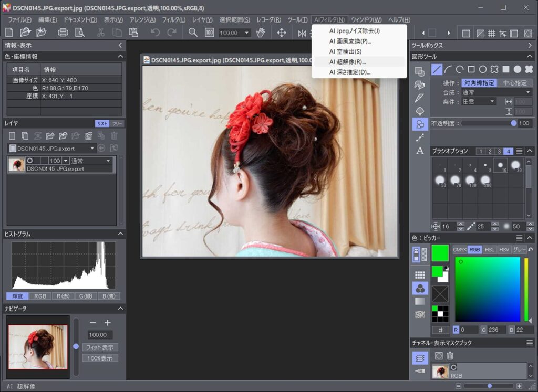The width and height of the screenshot is (538, 392).
Task: Choose AI 超解像(R)... from the menu
Action: [347, 62]
